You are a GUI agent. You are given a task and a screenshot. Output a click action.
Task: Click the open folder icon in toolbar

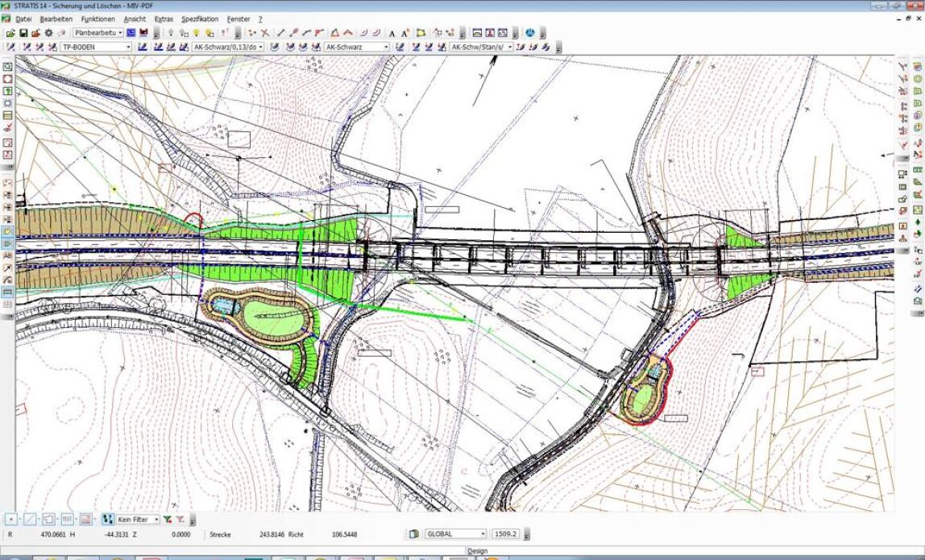[10, 33]
